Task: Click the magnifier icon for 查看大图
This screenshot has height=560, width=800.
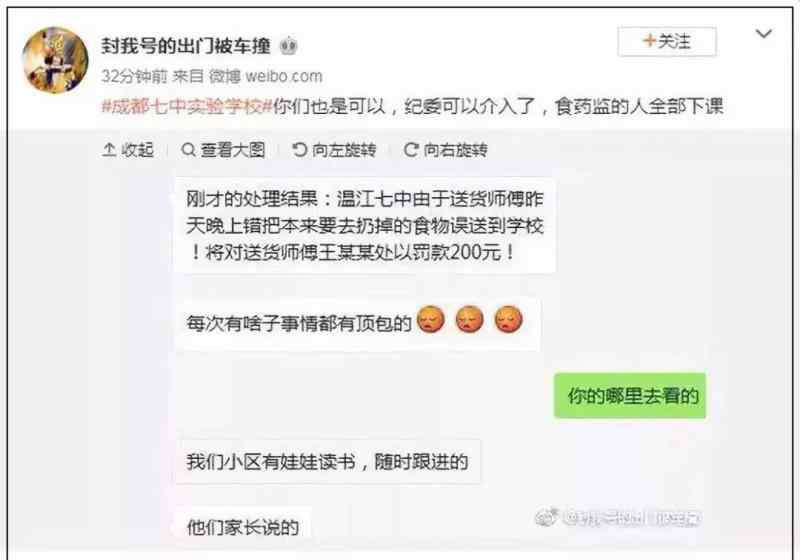Action: click(x=188, y=150)
